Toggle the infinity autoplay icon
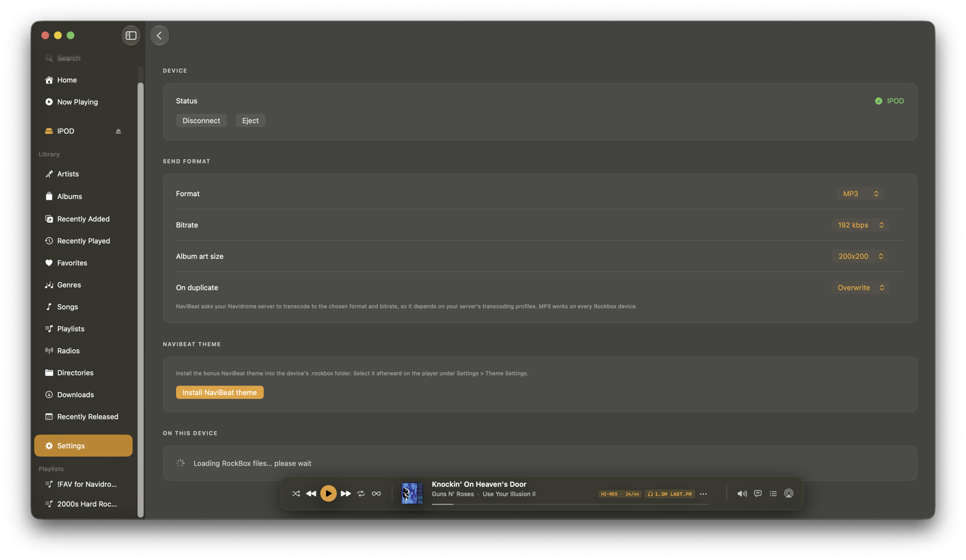Screen dimensions: 966x560 click(376, 494)
